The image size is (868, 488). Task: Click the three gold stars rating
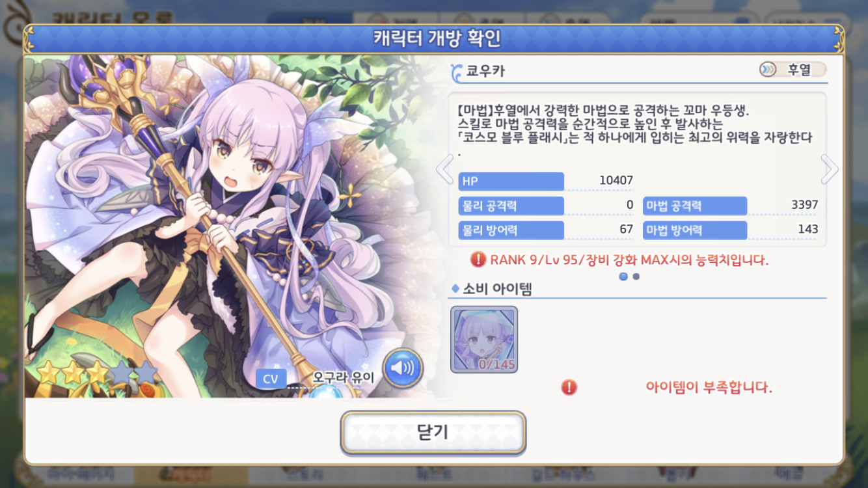point(72,373)
